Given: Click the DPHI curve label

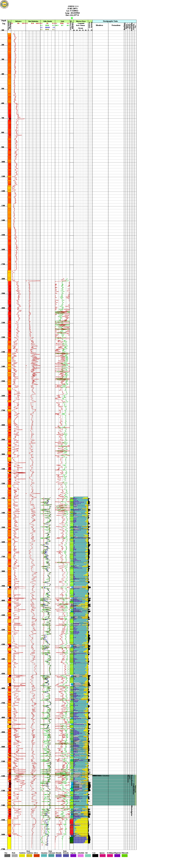Looking at the screenshot, I should click(48, 29).
